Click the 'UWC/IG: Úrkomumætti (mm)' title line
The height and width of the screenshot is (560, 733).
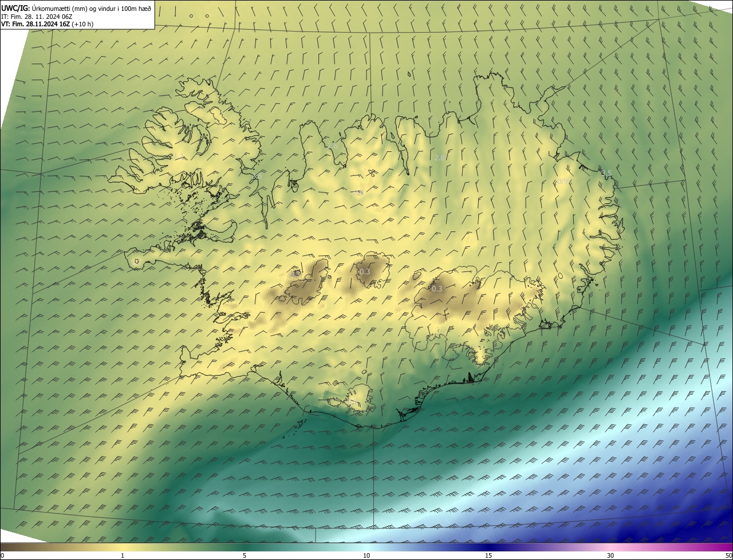(76, 8)
